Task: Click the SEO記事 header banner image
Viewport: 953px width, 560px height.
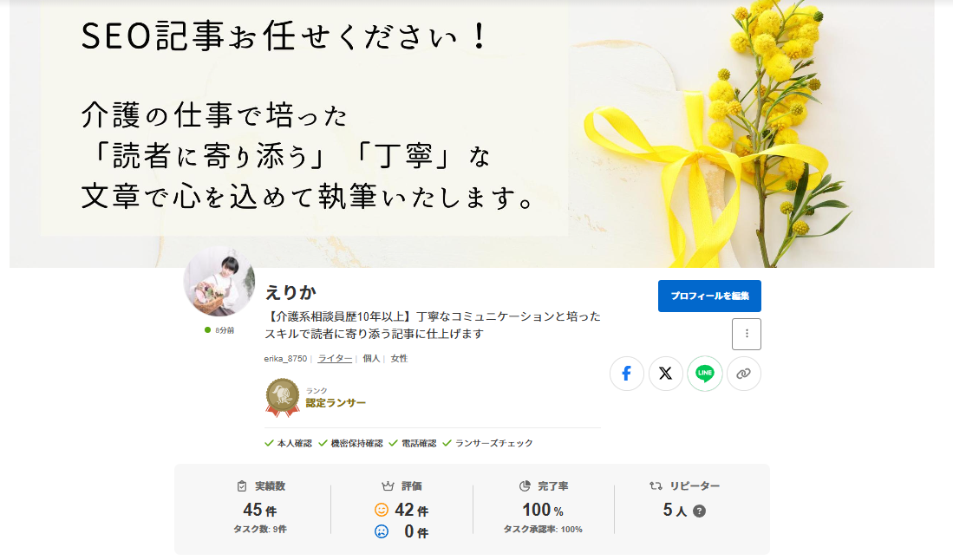Action: [472, 133]
